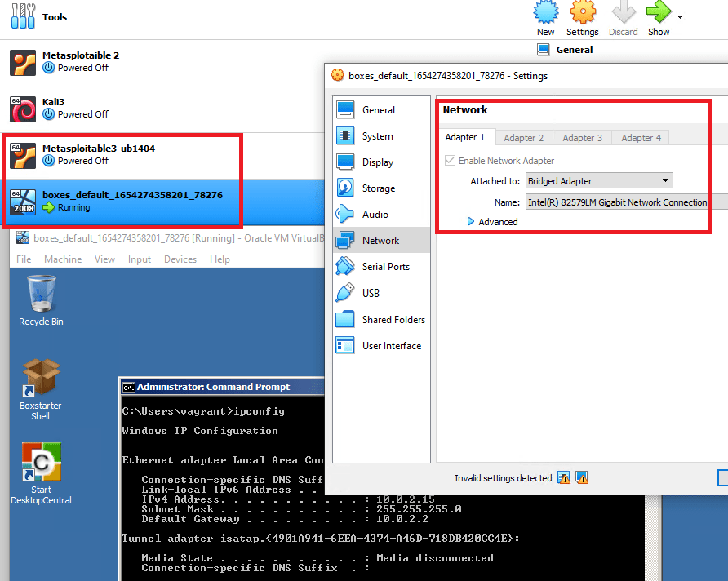Open the Help menu in VM window
Image resolution: width=728 pixels, height=581 pixels.
tap(220, 259)
